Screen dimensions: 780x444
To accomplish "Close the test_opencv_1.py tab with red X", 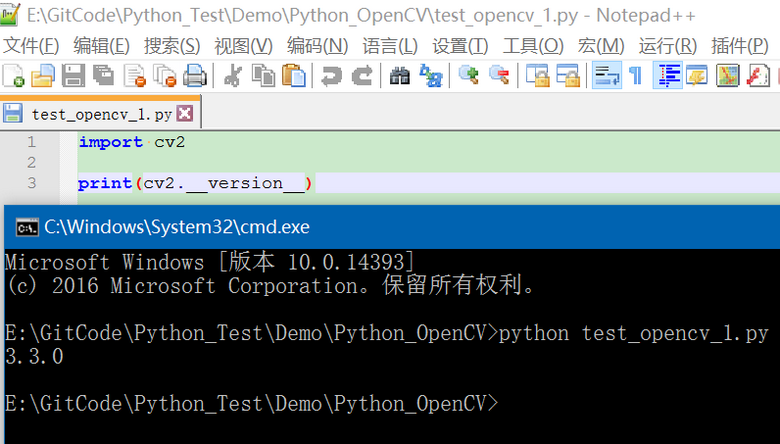I will [185, 114].
